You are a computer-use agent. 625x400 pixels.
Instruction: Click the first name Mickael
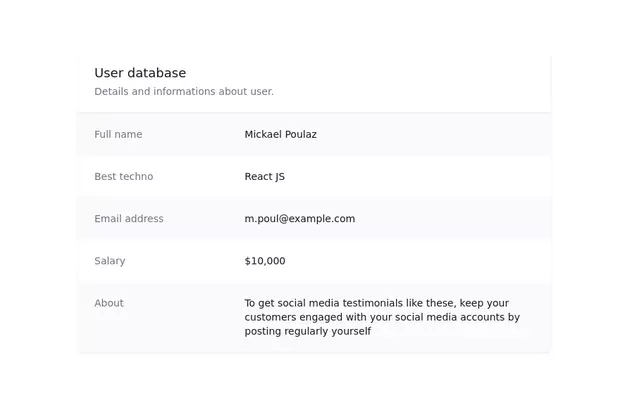[x=262, y=135]
